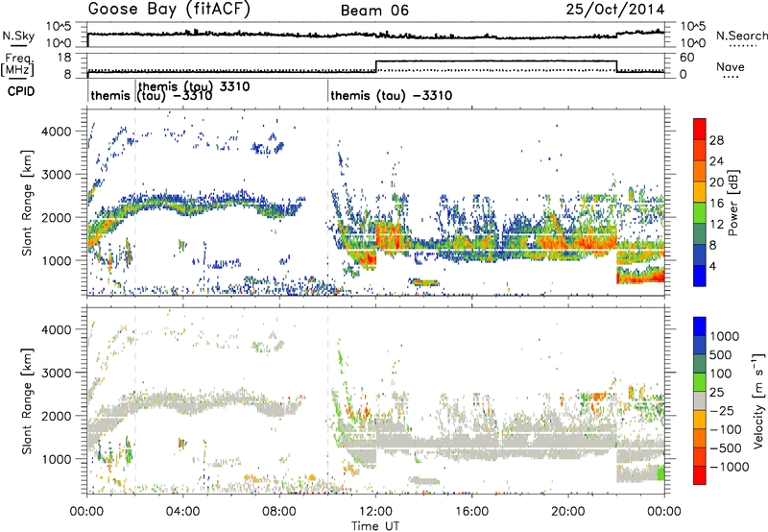Click the 'N.Search' legend label
The height and width of the screenshot is (532, 768).
tap(741, 36)
